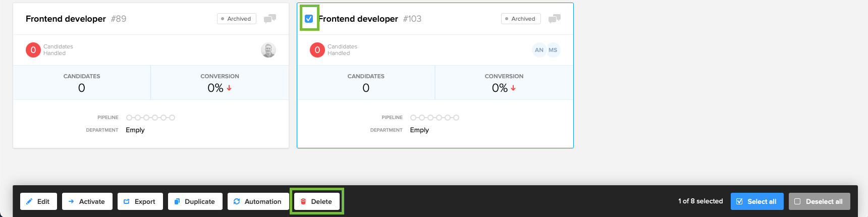Click red candidates handled counter on #103
868x217 pixels.
click(x=317, y=50)
